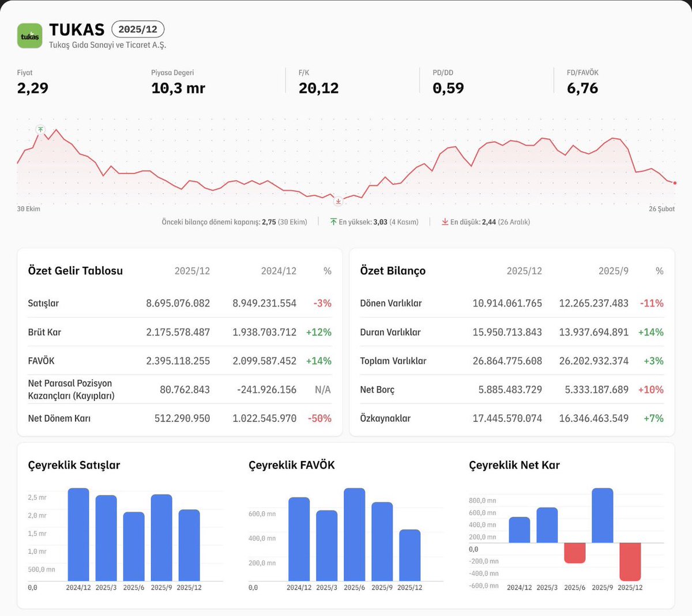Viewport: 692px width, 616px height.
Task: Click the Fiyat value 2,29
Action: (x=33, y=88)
